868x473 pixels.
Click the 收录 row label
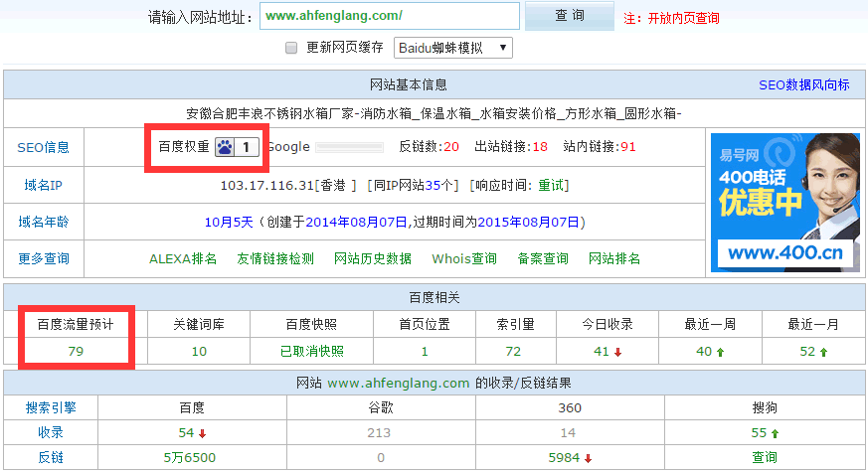pyautogui.click(x=51, y=432)
